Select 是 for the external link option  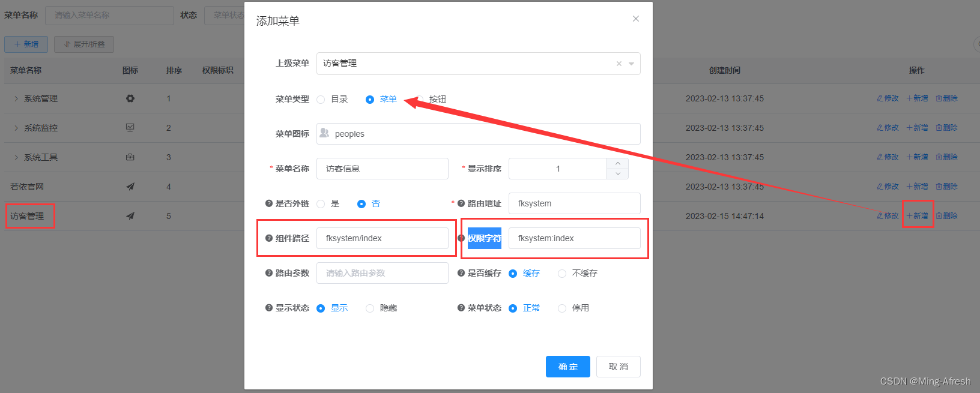click(x=321, y=204)
